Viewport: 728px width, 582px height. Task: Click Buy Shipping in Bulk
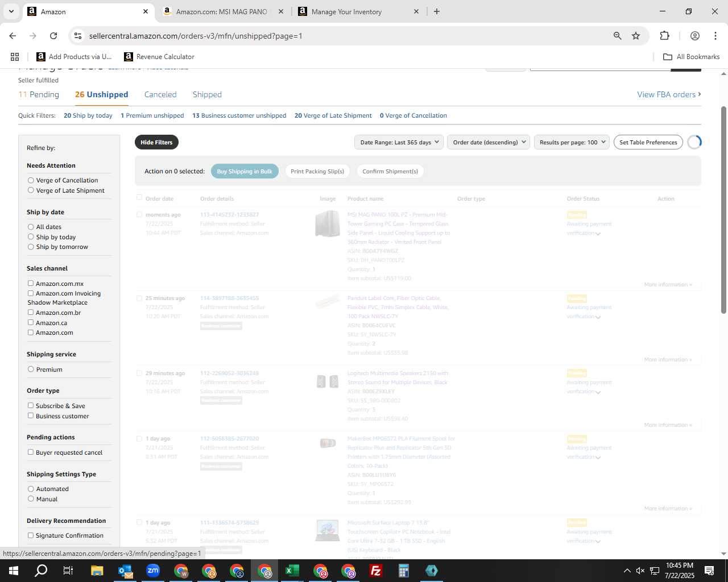click(x=245, y=171)
